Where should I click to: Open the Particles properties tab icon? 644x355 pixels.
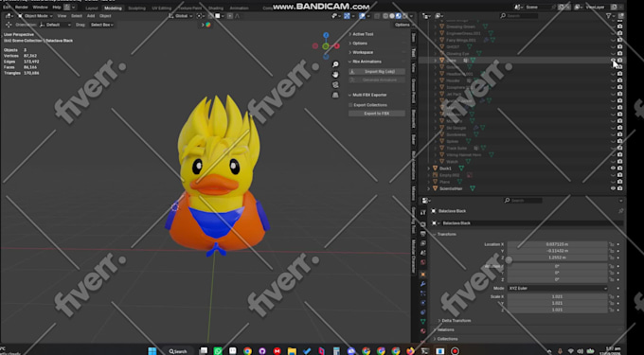[423, 293]
